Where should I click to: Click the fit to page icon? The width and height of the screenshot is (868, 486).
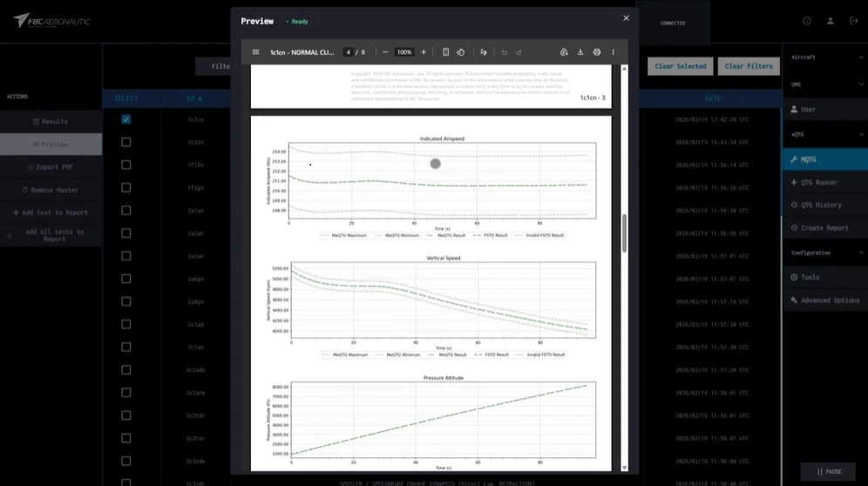446,52
